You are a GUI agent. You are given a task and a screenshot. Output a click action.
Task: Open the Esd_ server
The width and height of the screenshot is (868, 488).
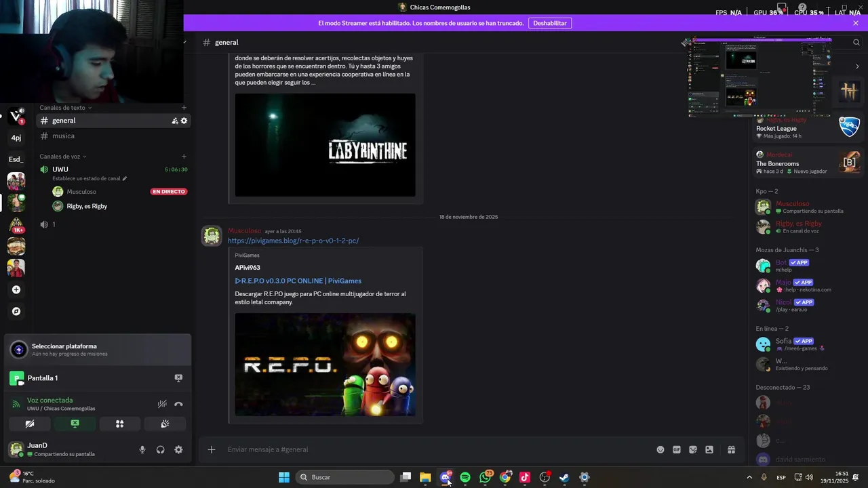pos(16,159)
